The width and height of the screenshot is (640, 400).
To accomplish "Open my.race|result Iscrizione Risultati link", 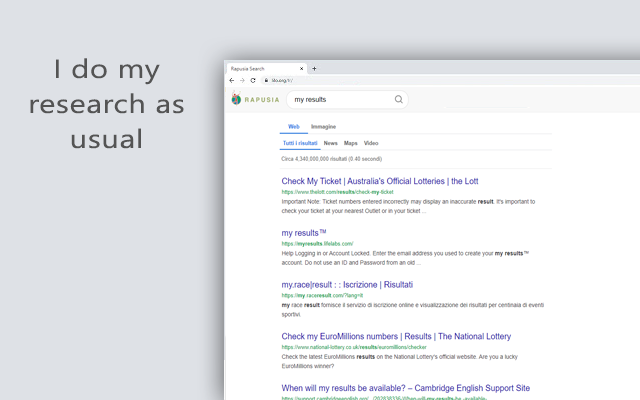I will [x=347, y=285].
